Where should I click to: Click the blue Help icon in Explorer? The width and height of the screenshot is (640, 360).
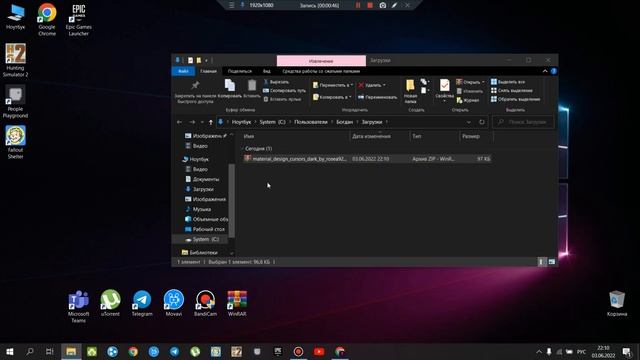pyautogui.click(x=554, y=71)
